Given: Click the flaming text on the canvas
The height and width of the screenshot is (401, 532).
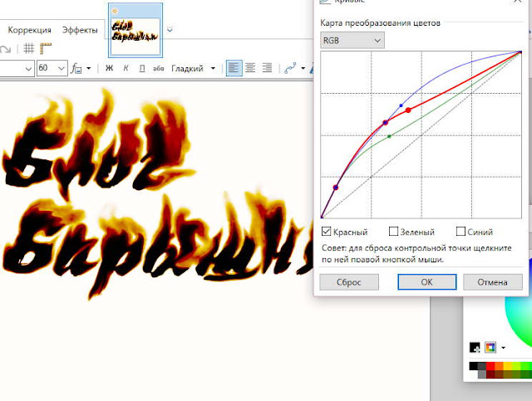Looking at the screenshot, I should click(156, 193).
